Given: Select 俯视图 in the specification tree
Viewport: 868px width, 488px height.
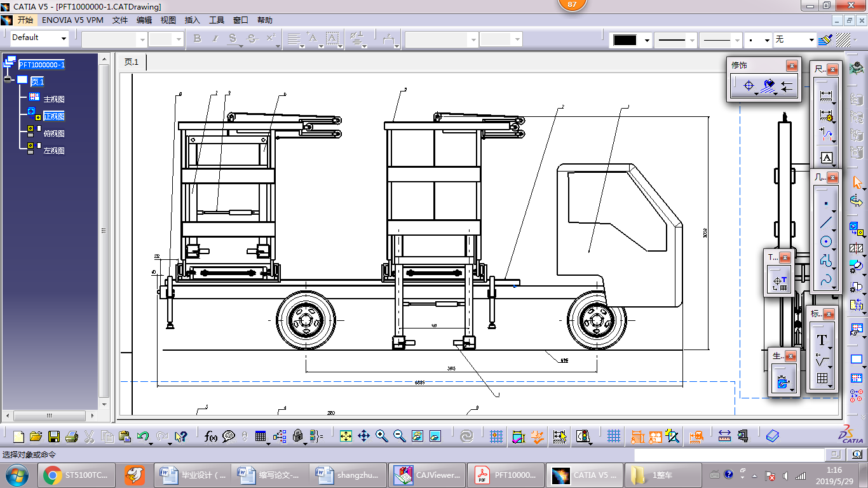Looking at the screenshot, I should 54,133.
